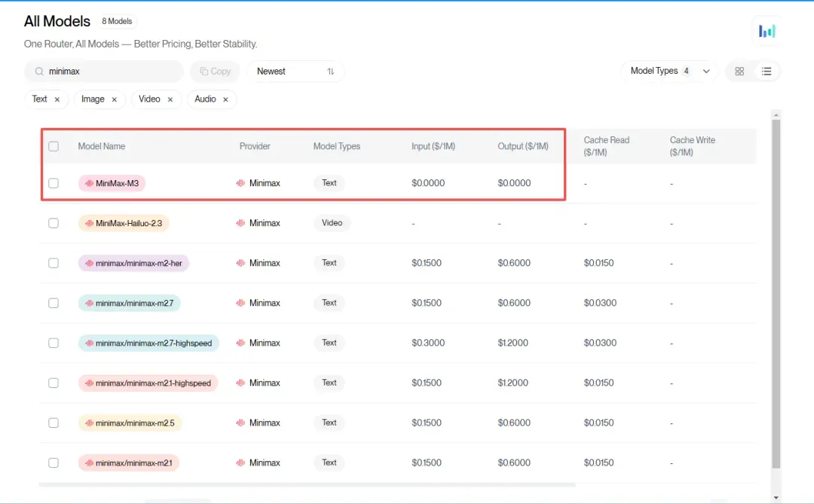The height and width of the screenshot is (504, 814).
Task: Open the MiniMax-M3 model tag
Action: click(x=112, y=183)
